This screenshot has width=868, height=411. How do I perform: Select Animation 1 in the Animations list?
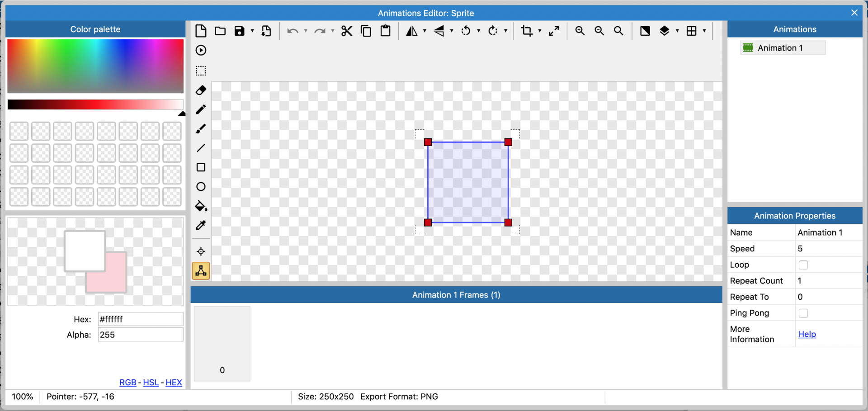click(783, 47)
